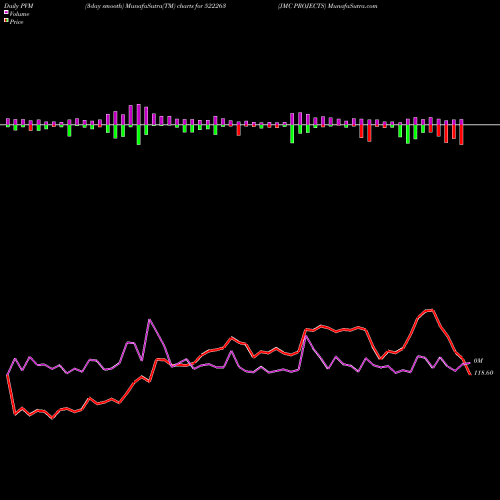500x500 pixels.
Task: Click the magenta Volume legend swatch
Action: (x=6, y=13)
